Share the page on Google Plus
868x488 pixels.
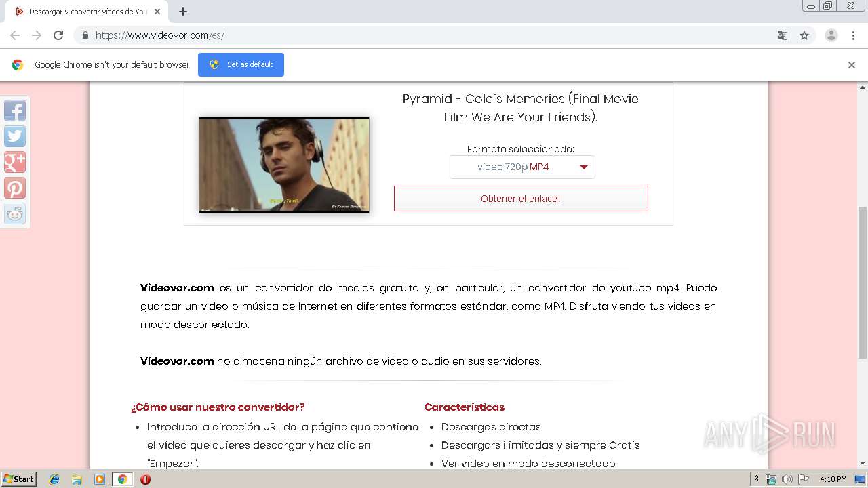(15, 162)
